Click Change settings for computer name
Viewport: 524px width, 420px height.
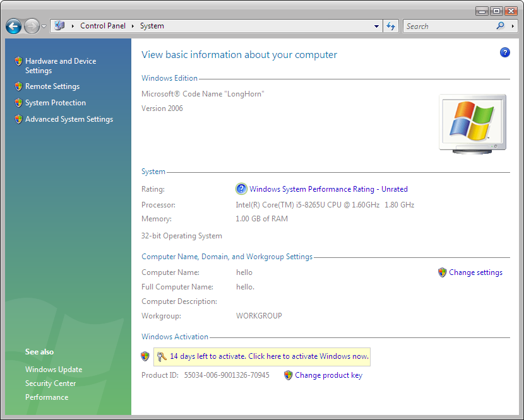click(x=475, y=273)
